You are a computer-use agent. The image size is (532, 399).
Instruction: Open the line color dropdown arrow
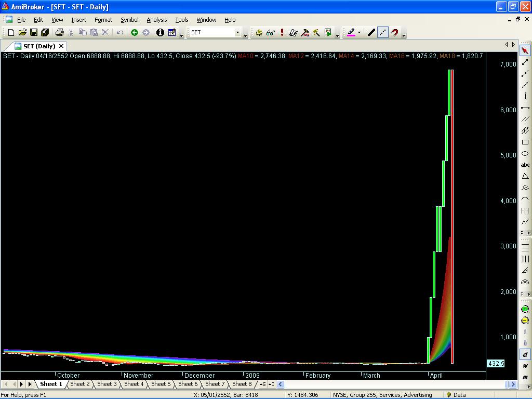point(359,33)
